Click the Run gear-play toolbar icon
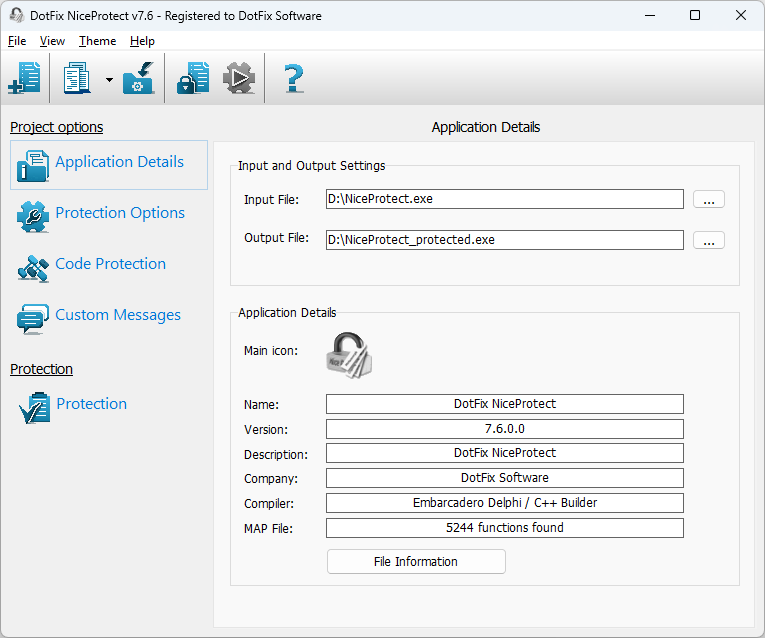The height and width of the screenshot is (638, 765). pos(239,78)
